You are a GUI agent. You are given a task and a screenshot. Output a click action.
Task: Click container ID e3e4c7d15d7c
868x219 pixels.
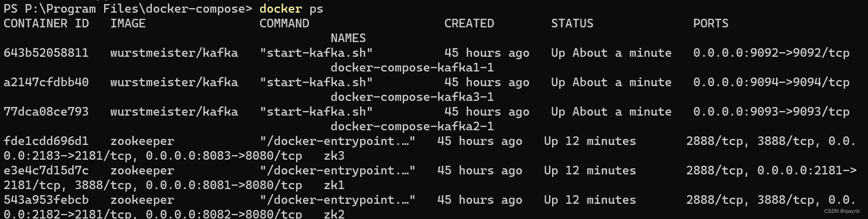(x=46, y=170)
